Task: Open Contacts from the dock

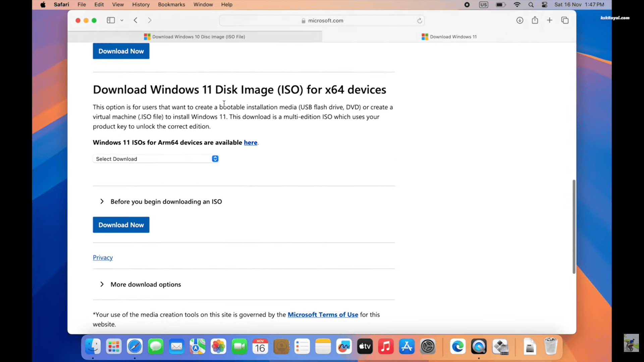Action: (281, 347)
